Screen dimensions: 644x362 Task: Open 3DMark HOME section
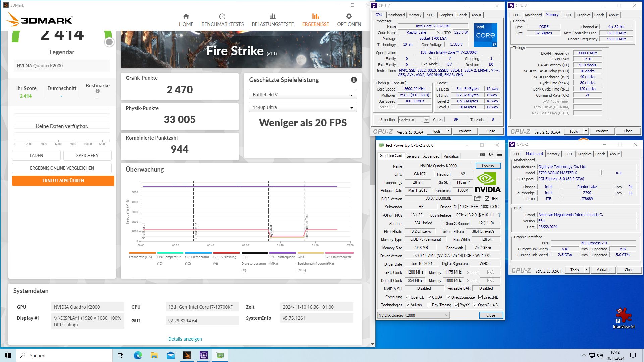point(186,20)
